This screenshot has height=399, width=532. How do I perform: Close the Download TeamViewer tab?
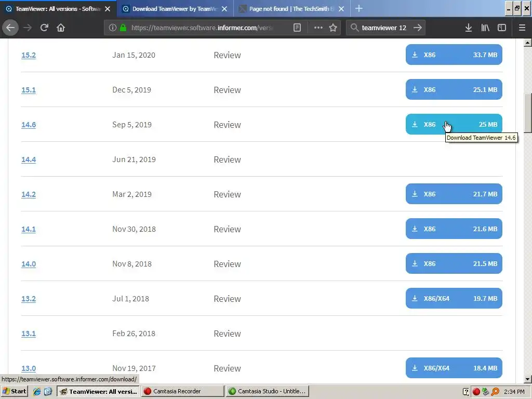(x=224, y=9)
